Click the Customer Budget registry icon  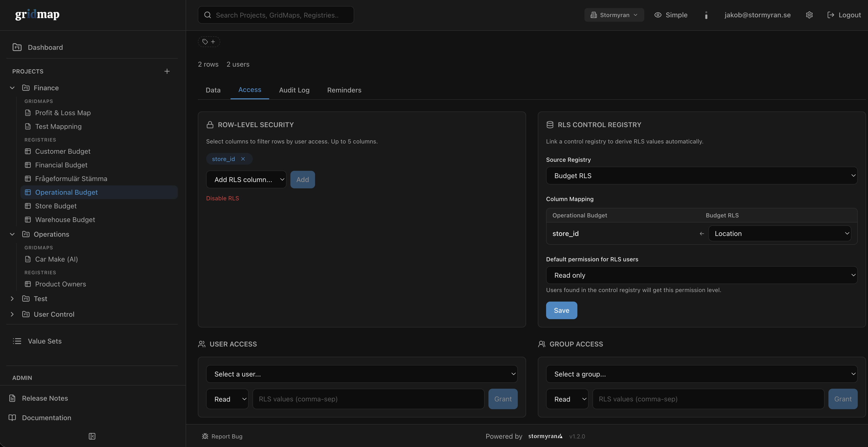click(28, 151)
